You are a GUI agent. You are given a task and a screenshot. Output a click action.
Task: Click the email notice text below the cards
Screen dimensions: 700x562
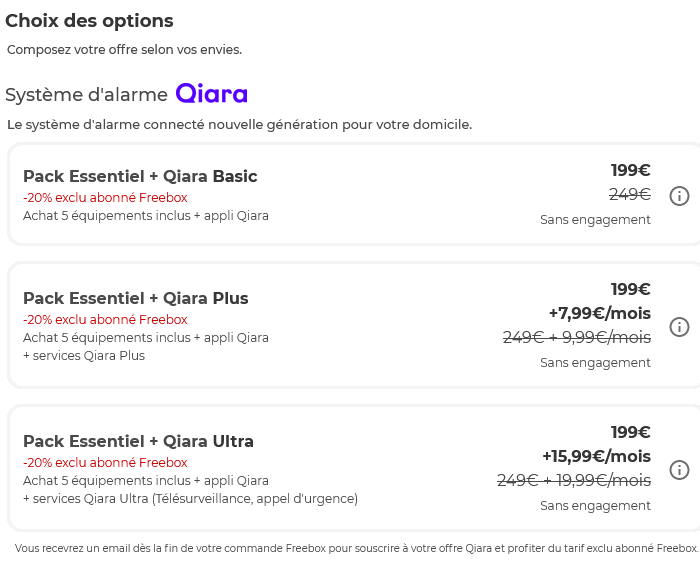click(x=355, y=548)
